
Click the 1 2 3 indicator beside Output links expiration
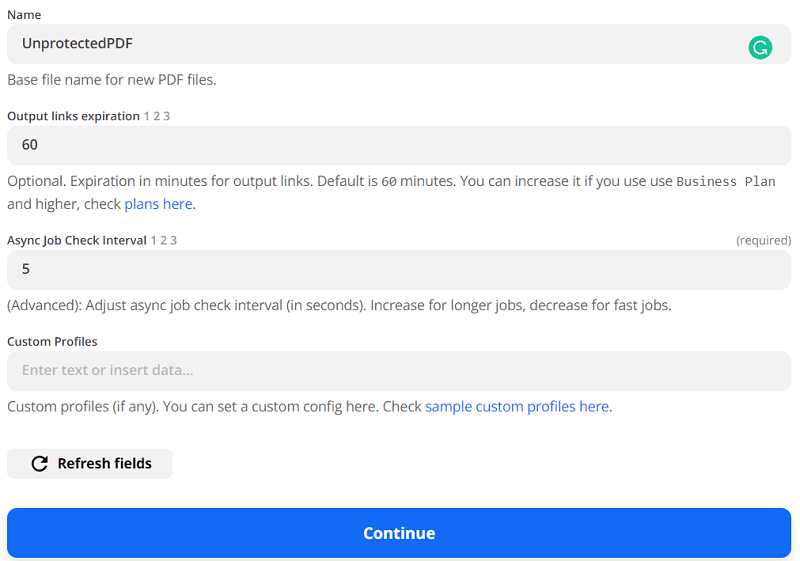157,116
